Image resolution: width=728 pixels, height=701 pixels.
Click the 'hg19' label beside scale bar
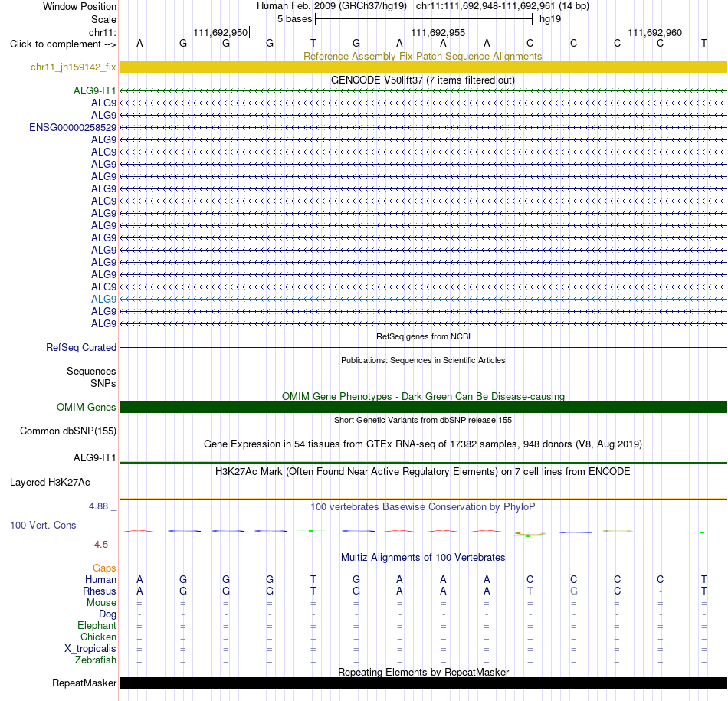click(x=550, y=19)
